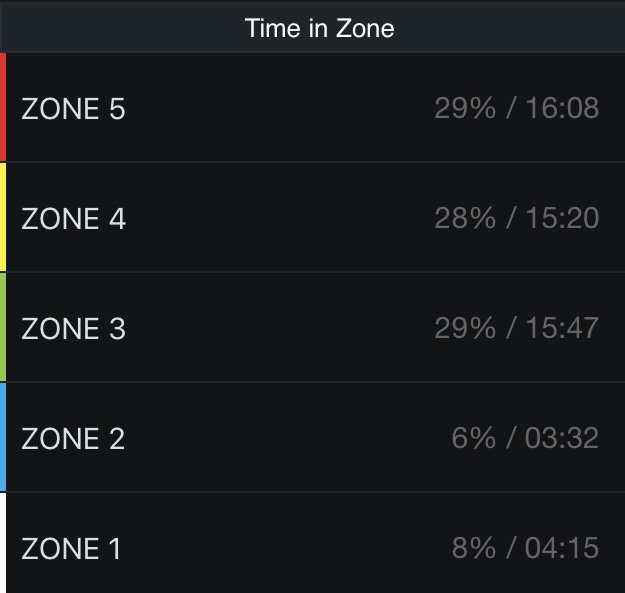
Task: Select the ZONE 1 label
Action: click(71, 548)
